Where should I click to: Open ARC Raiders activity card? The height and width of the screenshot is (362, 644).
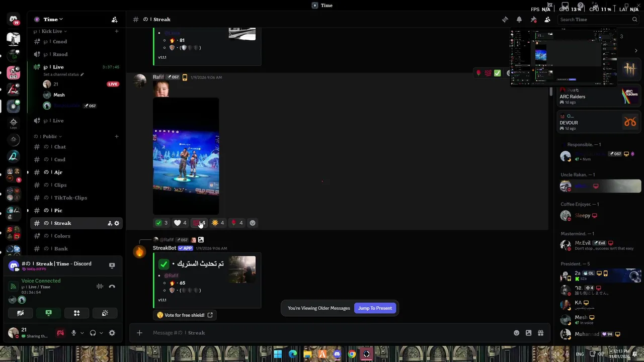599,96
